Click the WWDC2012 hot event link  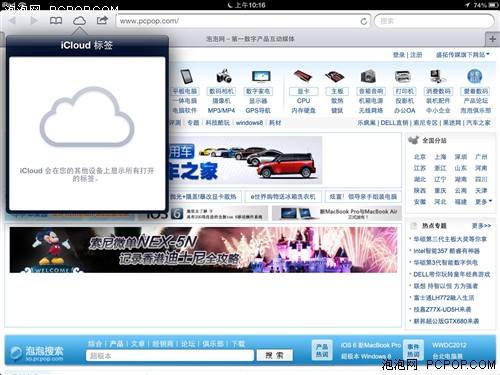[449, 345]
